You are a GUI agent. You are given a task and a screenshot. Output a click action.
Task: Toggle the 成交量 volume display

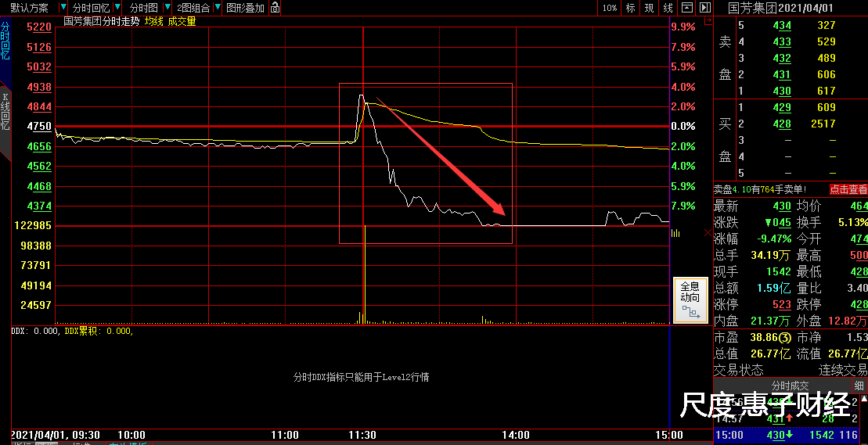click(x=182, y=22)
